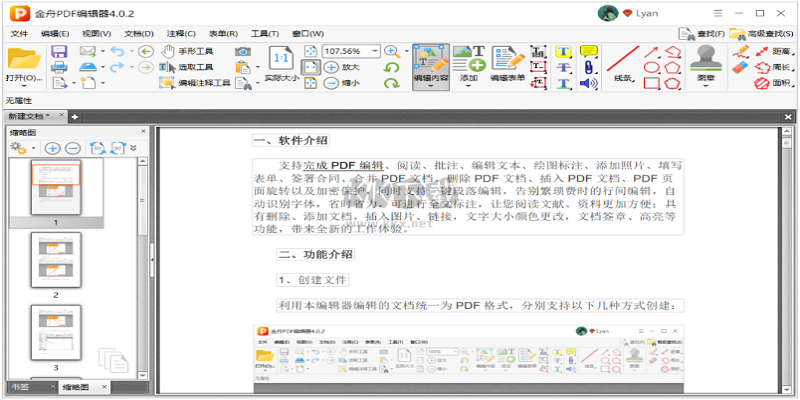
Task: Select the red Oval shape tool
Action: (651, 67)
